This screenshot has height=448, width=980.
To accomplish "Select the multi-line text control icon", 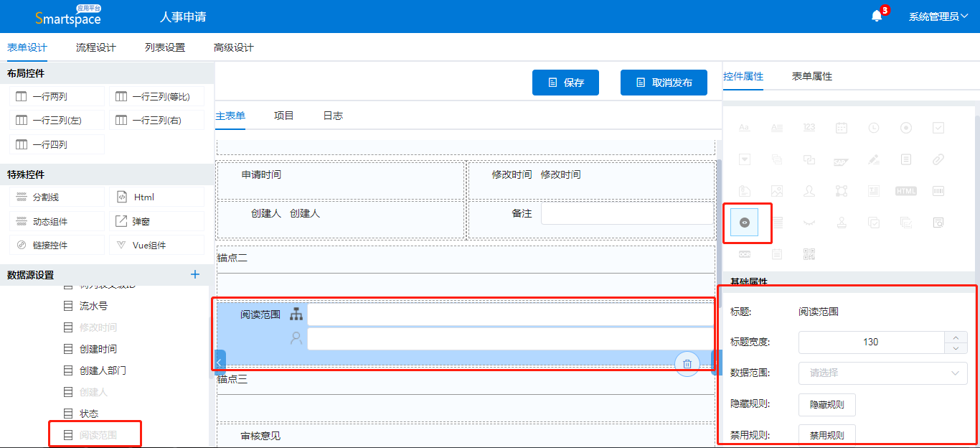I will coord(777,128).
